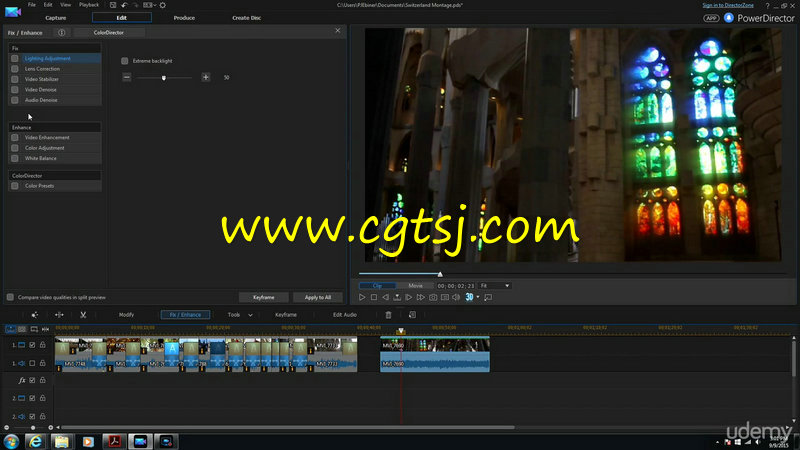Click the Edit Audio button

[x=344, y=315]
